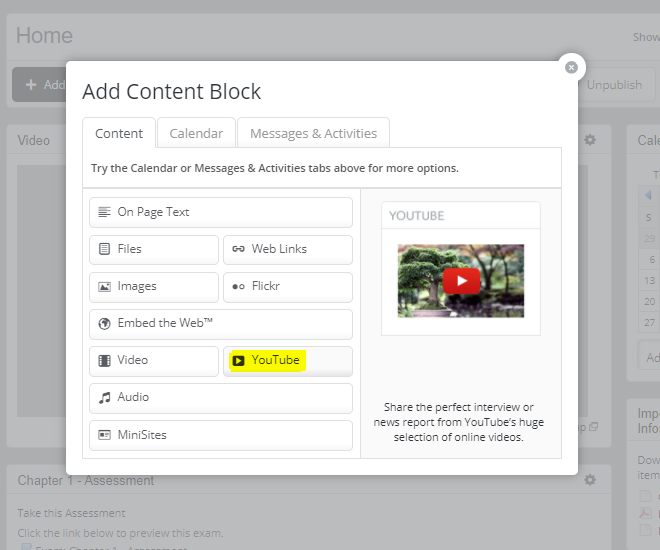Click the Add button behind the dialog
The height and width of the screenshot is (550, 660).
pos(39,85)
